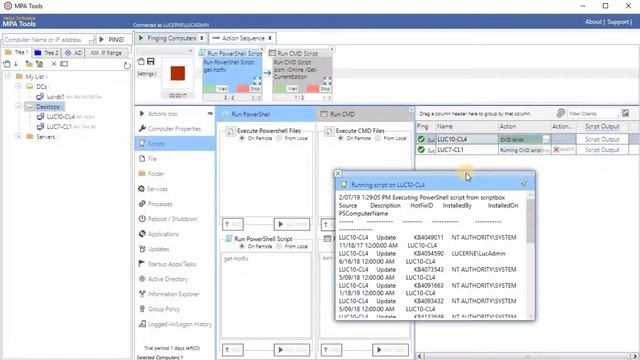Select LUC10-CL4 computer in tree

60,117
